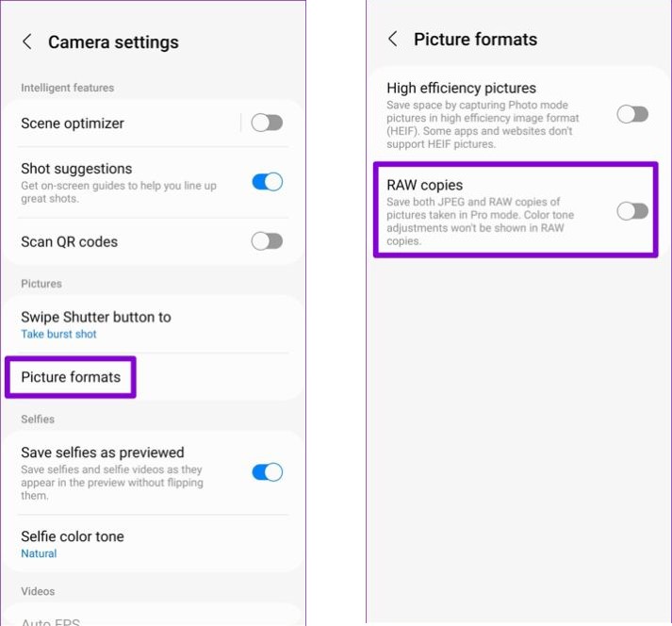This screenshot has height=626, width=672.
Task: Turn off the Shot suggestions switch
Action: [267, 182]
